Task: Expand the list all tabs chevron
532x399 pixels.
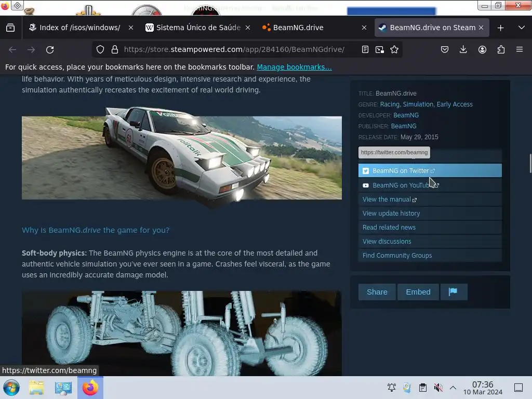Action: coord(522,28)
